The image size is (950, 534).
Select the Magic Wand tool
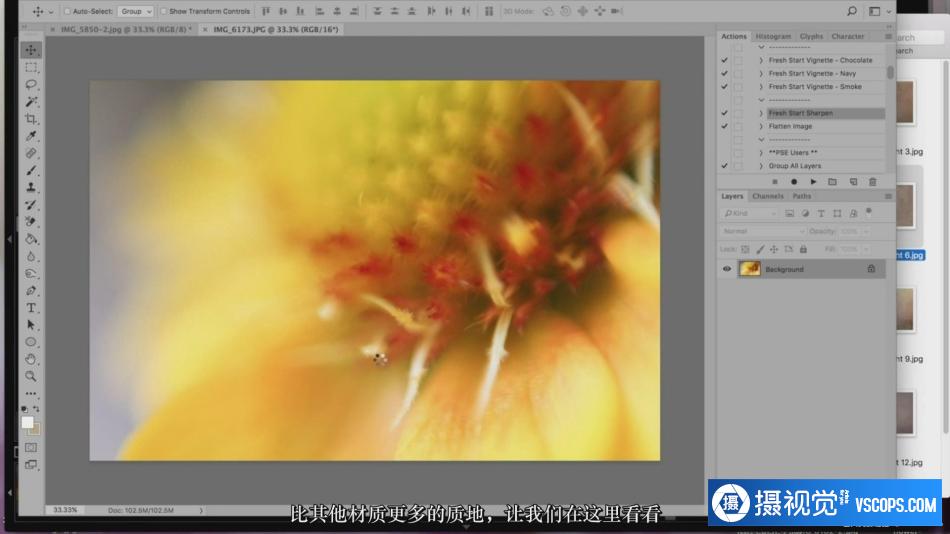[x=31, y=101]
